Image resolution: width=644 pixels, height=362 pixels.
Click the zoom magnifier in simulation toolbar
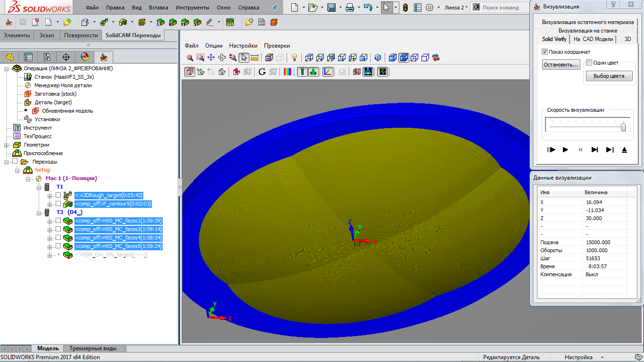tap(190, 58)
